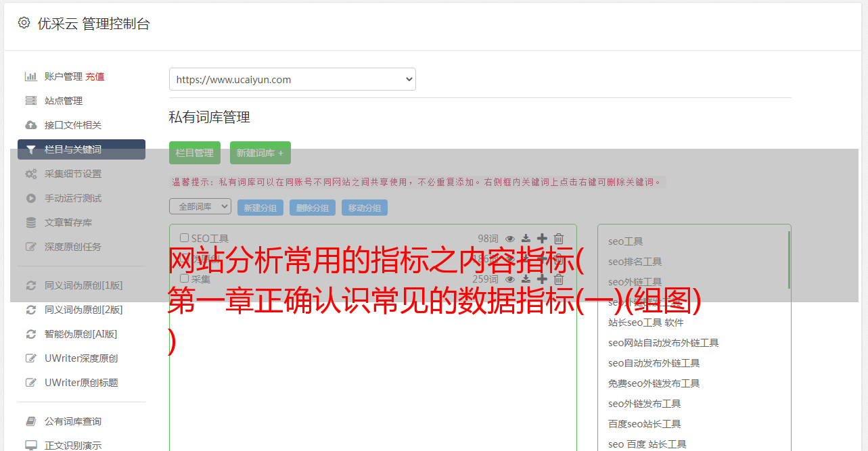The image size is (868, 451).
Task: Open the 全部词库 group dropdown
Action: click(x=200, y=206)
